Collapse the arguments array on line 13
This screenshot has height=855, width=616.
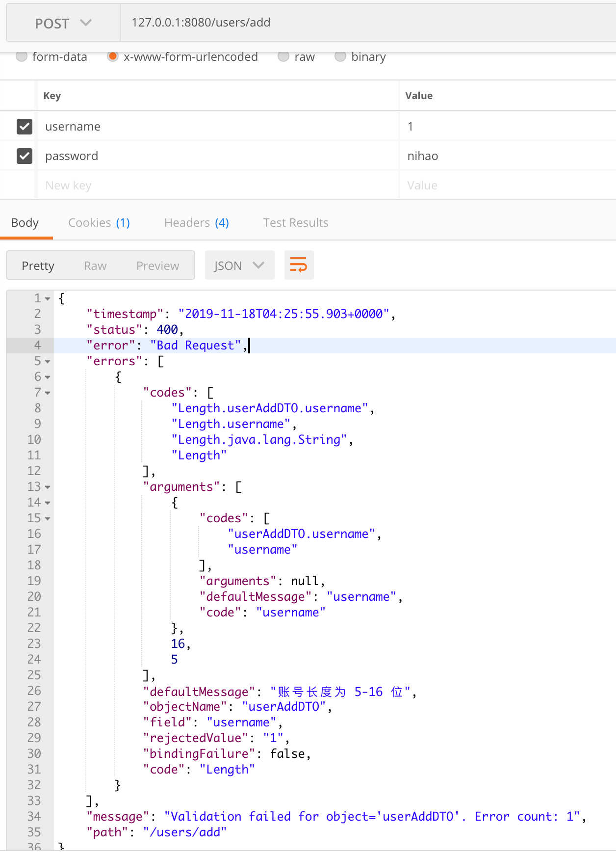tap(48, 487)
